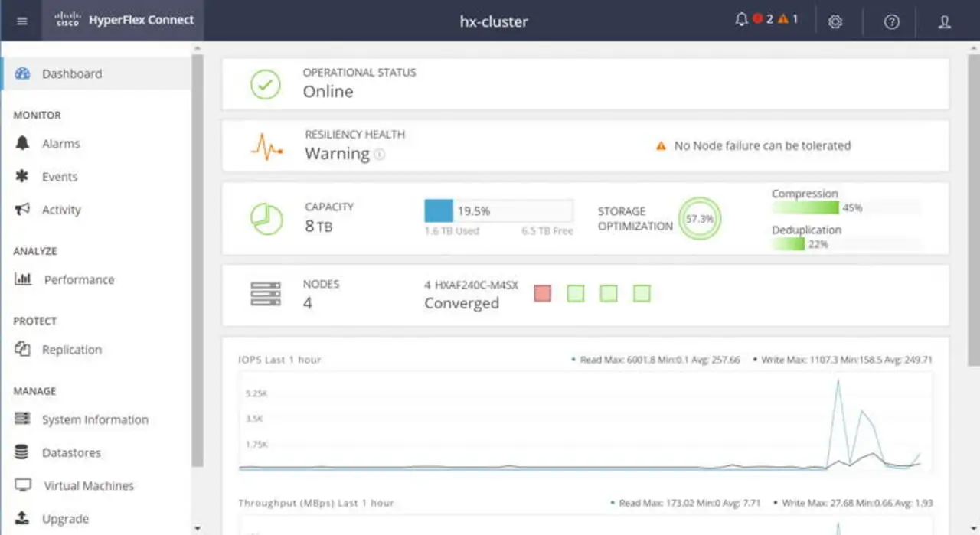Image resolution: width=980 pixels, height=535 pixels.
Task: Click the red error alarm count indicator
Action: tap(763, 19)
